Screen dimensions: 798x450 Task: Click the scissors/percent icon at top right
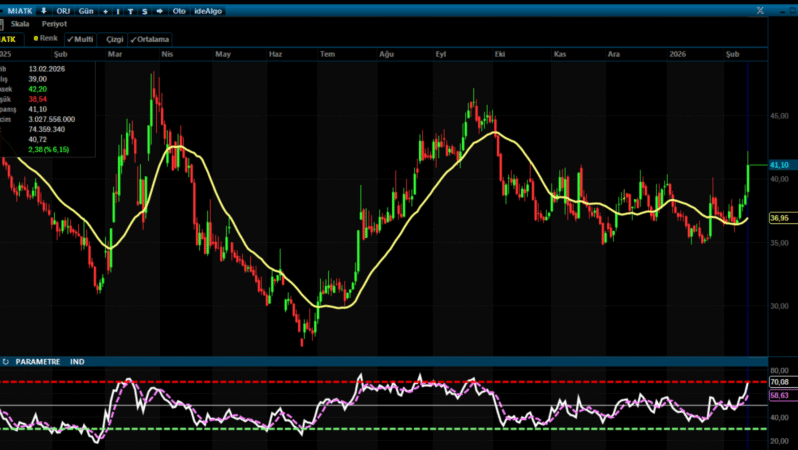click(761, 10)
